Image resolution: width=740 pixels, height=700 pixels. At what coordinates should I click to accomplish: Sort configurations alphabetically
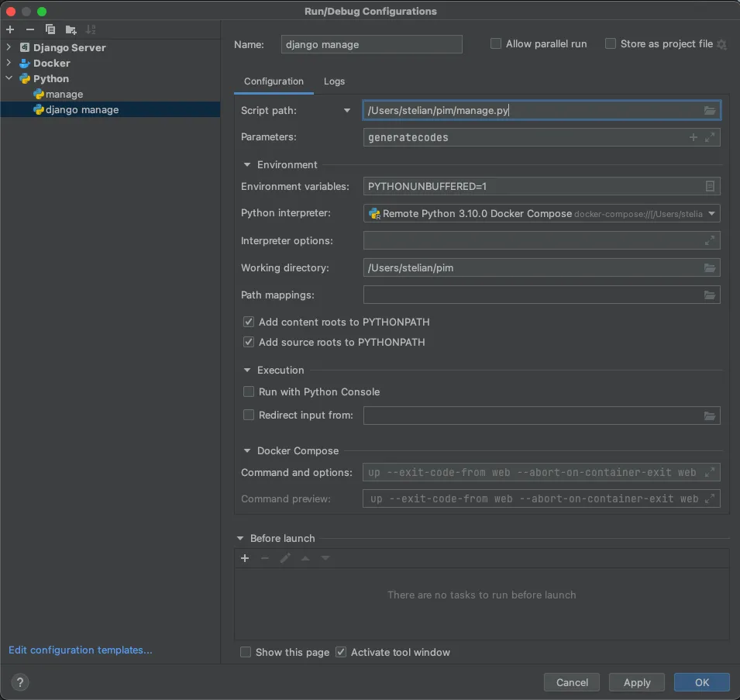91,29
